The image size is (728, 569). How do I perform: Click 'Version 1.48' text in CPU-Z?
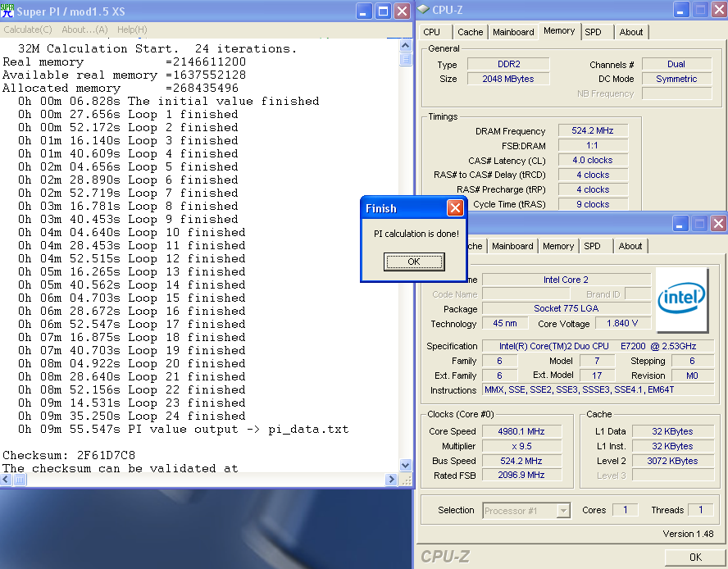pos(688,535)
